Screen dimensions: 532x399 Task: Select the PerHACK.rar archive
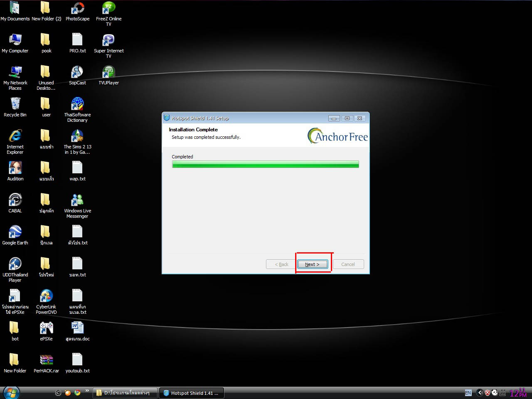click(46, 363)
